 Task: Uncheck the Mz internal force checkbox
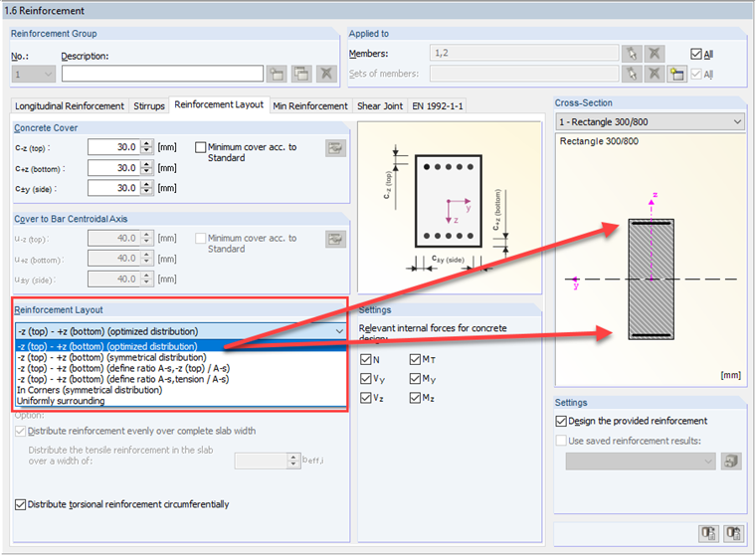tap(415, 398)
